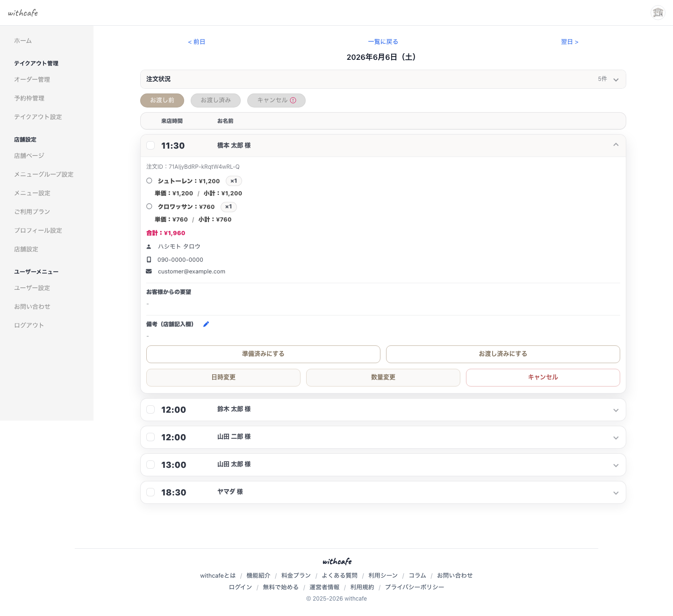Open メニューグループ設定 in the sidebar
Screen dimensions: 673x616
(x=44, y=174)
